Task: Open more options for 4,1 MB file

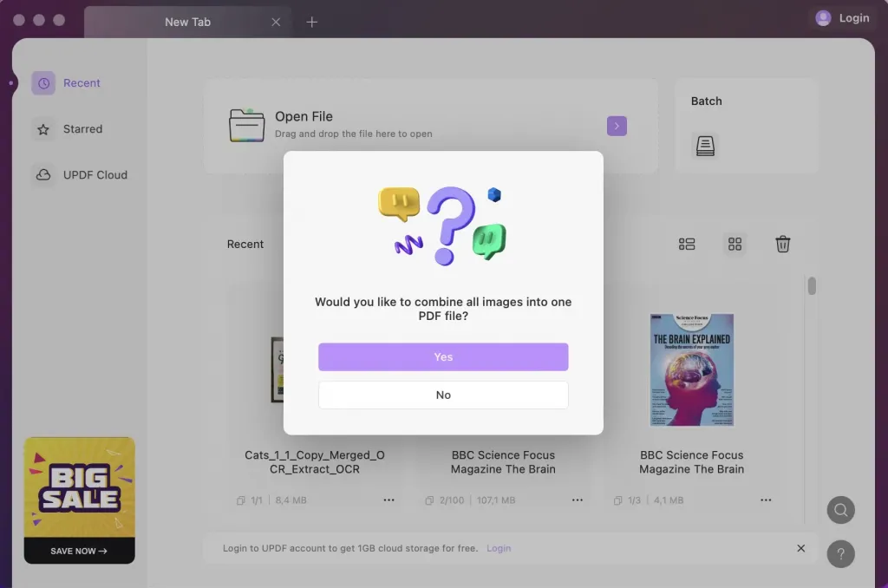Action: (x=766, y=500)
